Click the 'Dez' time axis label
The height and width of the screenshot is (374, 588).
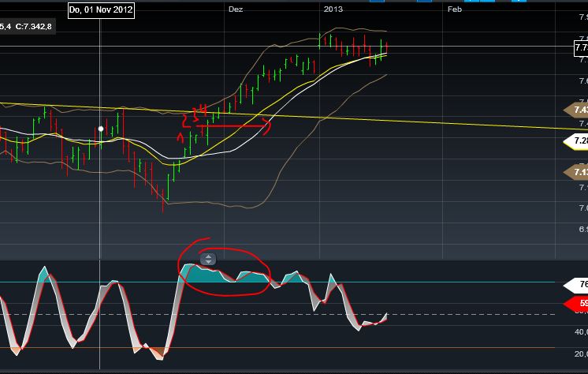coord(236,9)
